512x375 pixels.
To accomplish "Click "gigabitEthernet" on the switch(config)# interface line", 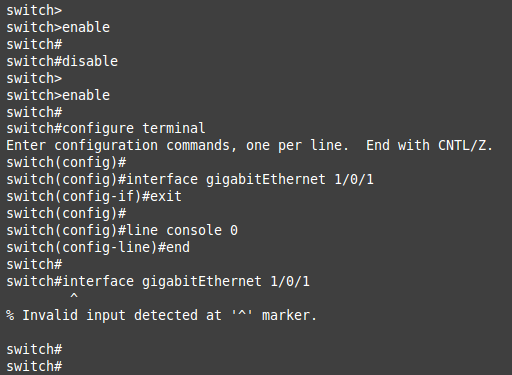I will (266, 180).
